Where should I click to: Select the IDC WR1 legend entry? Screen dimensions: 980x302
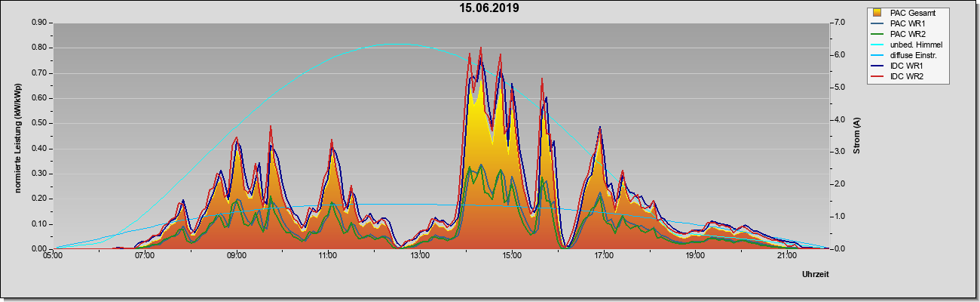[909, 66]
